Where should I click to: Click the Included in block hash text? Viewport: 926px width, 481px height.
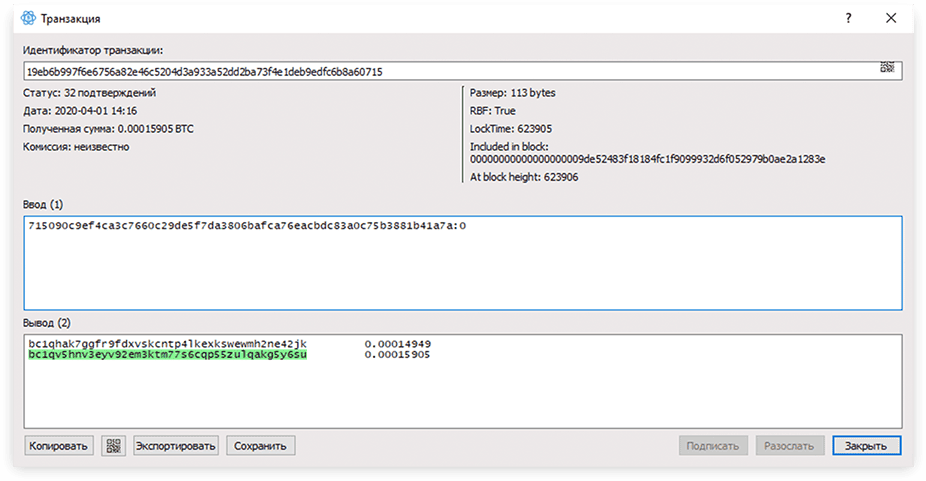point(647,159)
